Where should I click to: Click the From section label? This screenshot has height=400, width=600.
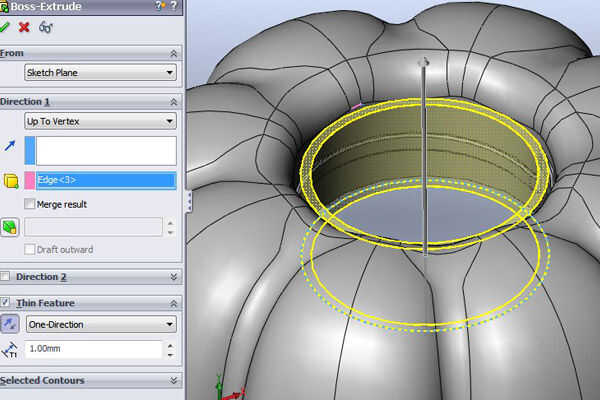pos(12,53)
